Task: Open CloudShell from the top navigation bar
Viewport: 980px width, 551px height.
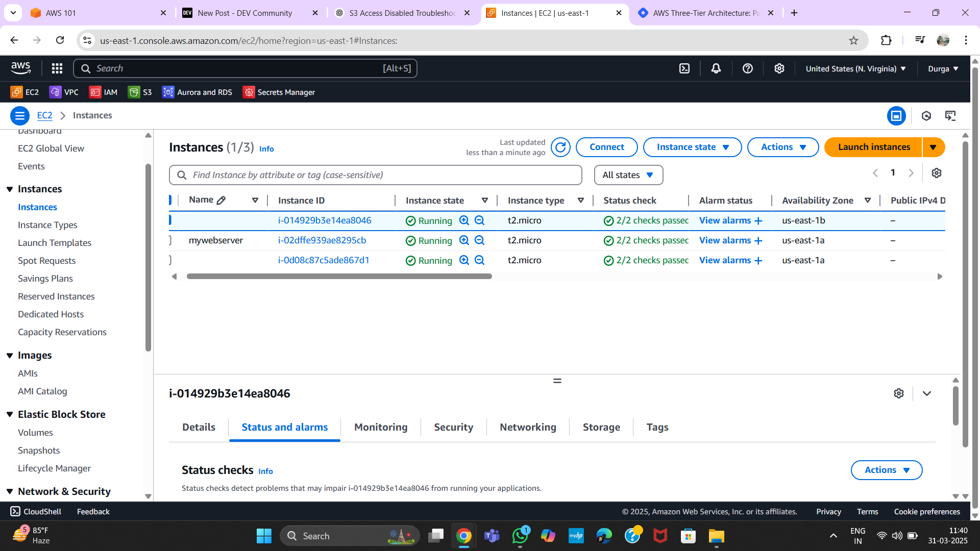Action: pos(684,68)
